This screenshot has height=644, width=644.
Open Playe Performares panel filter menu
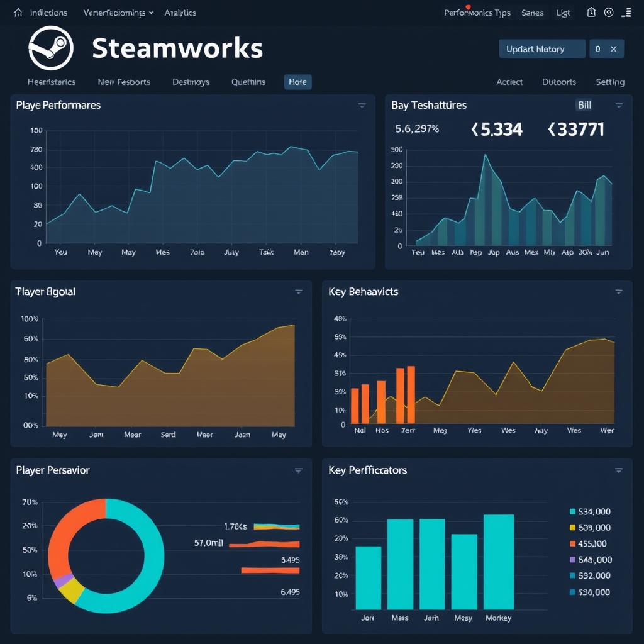tap(362, 106)
